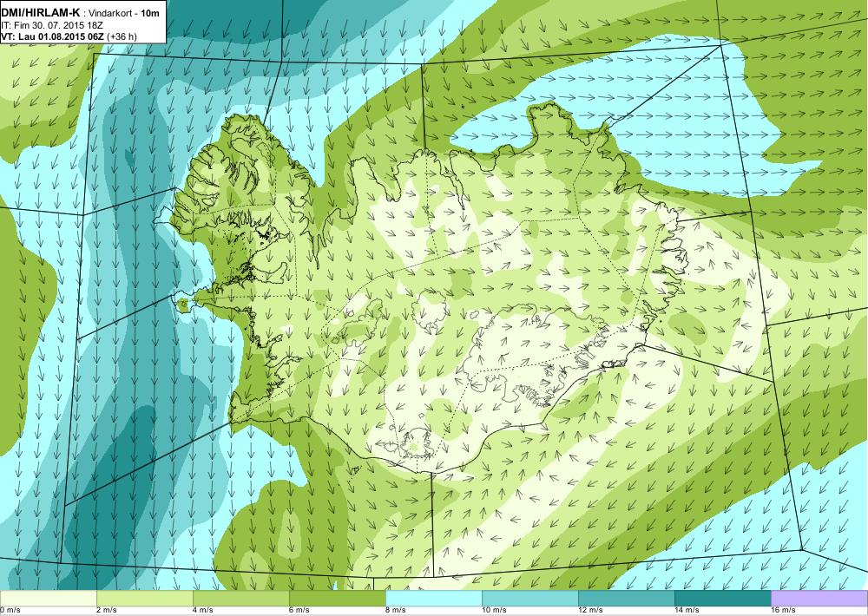
Task: Select the 8–10 m/s legend color swatch
Action: click(434, 599)
